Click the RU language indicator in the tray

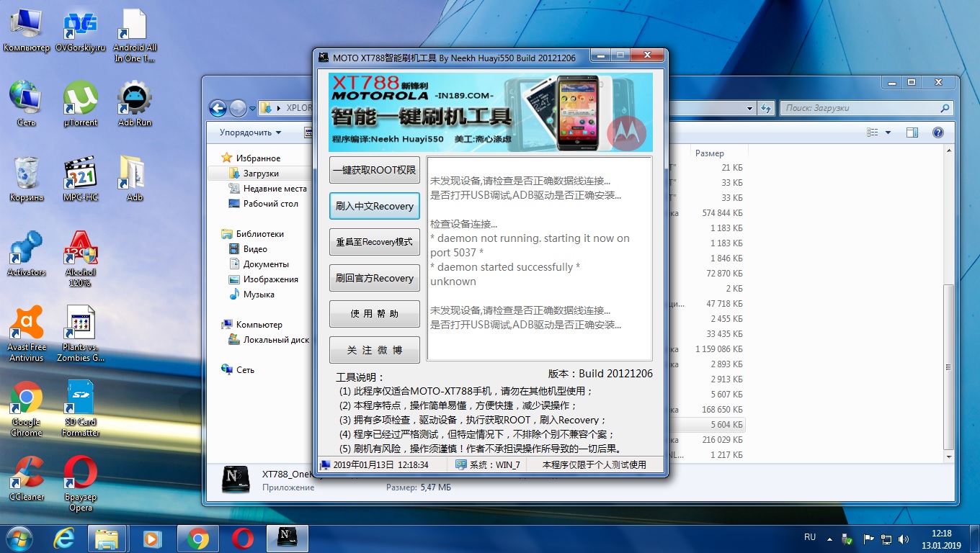tap(810, 537)
